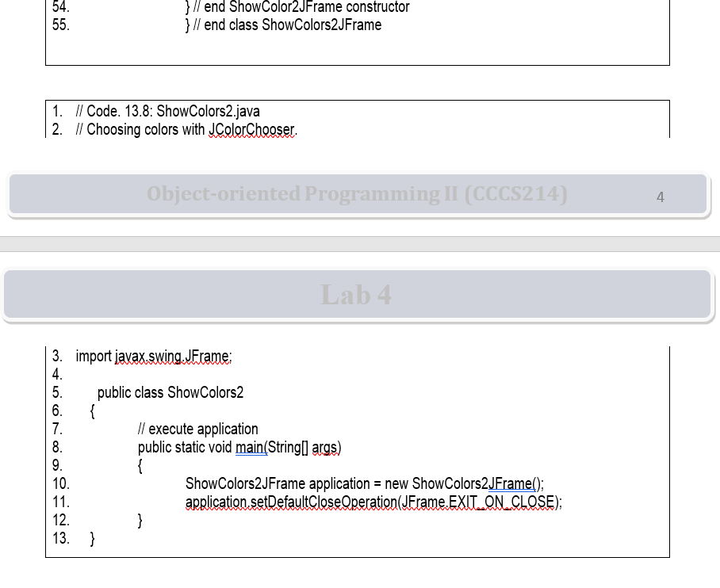This screenshot has width=720, height=588.
Task: Click the slide page number 4
Action: [x=661, y=197]
